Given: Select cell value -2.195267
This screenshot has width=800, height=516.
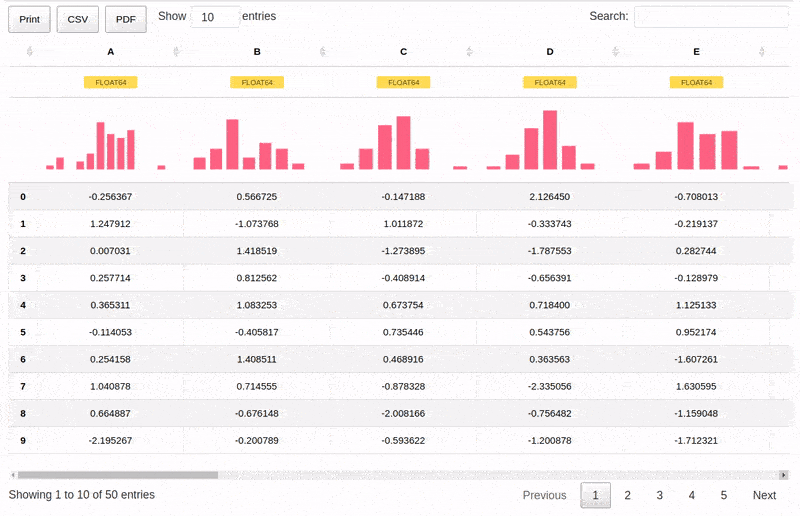Looking at the screenshot, I should (110, 440).
